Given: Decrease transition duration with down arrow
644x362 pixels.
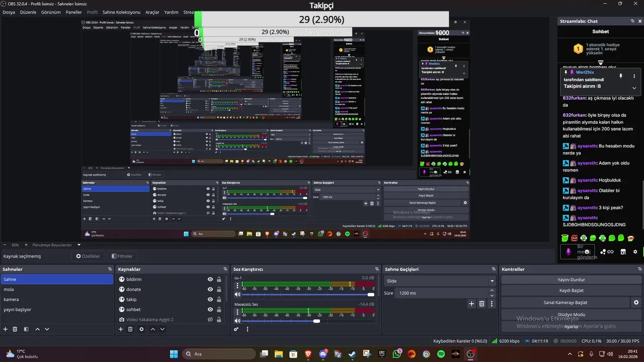Looking at the screenshot, I should 492,296.
